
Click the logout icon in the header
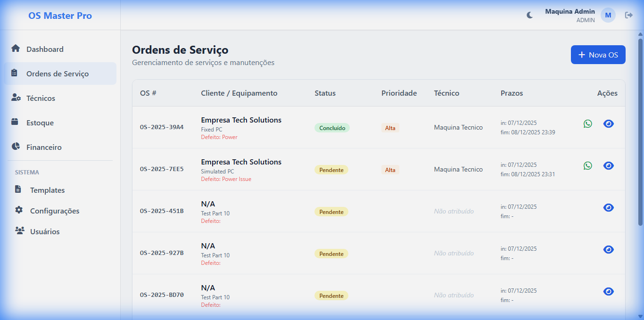coord(628,15)
